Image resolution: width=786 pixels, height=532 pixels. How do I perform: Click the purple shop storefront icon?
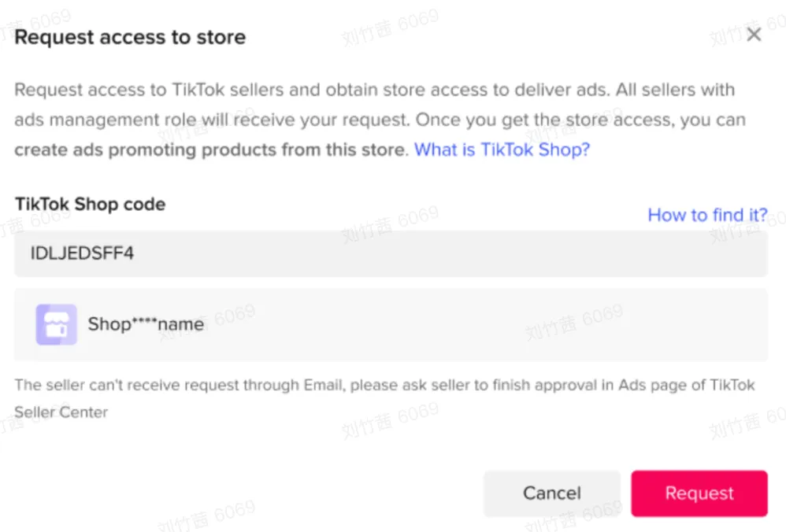point(56,324)
